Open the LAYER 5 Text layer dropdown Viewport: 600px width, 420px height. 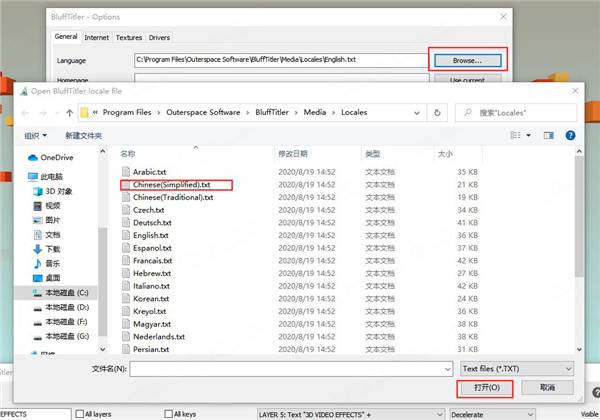pos(351,414)
